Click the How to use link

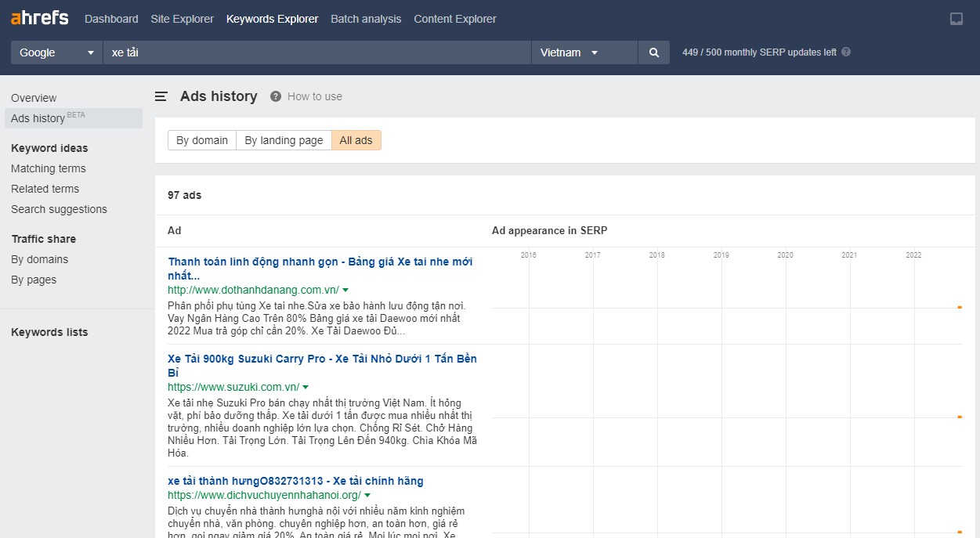(315, 96)
